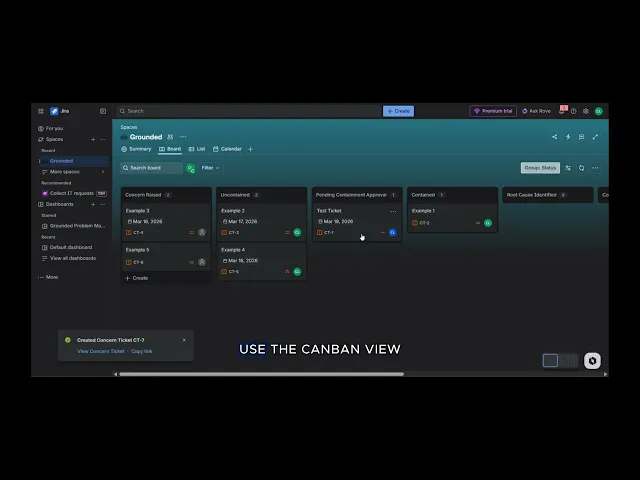Open Default dashboard

coord(67,247)
